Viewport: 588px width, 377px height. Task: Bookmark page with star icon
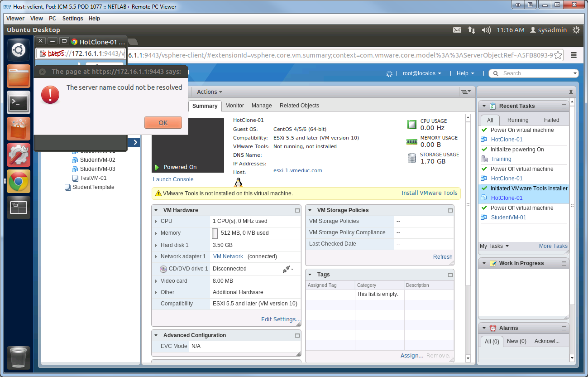pyautogui.click(x=558, y=55)
